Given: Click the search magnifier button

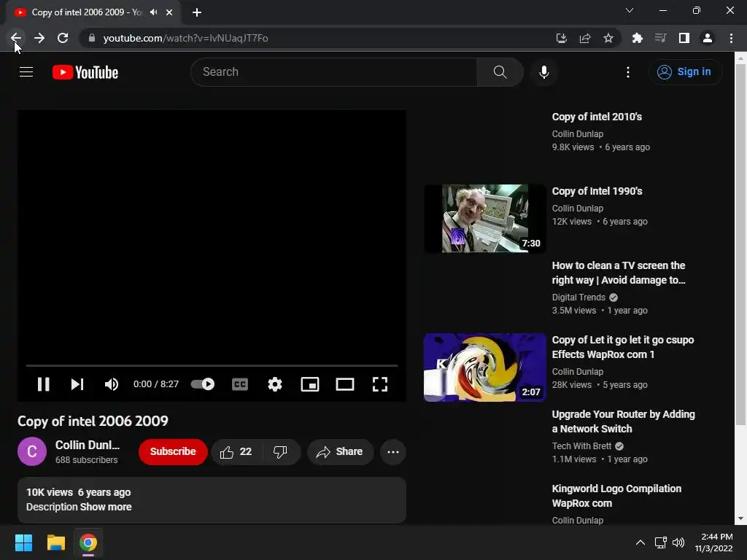Looking at the screenshot, I should click(x=500, y=72).
